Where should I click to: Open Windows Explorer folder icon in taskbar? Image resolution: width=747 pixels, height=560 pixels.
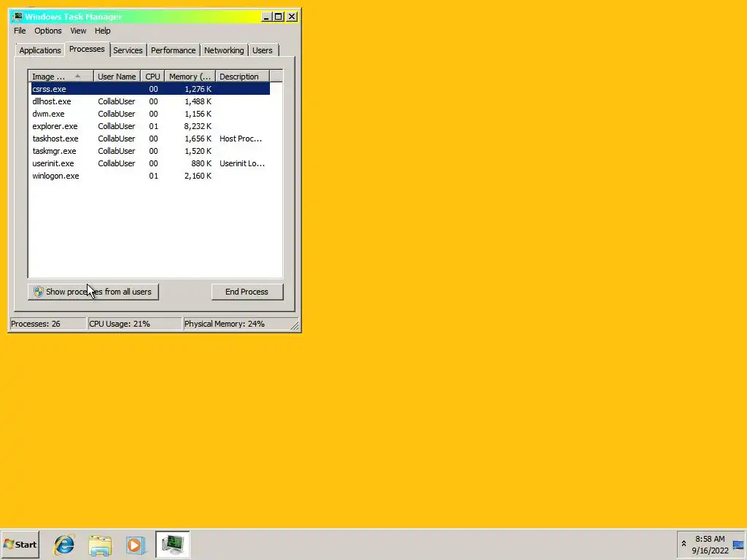point(100,545)
